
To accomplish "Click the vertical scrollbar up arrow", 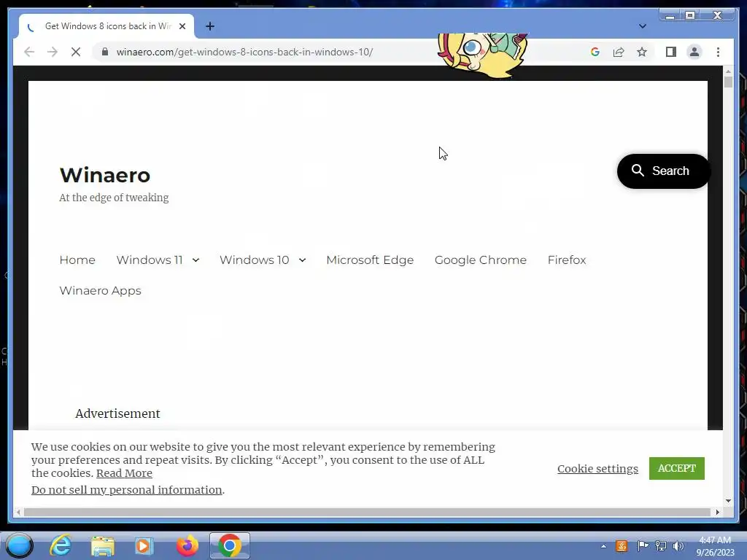I will click(728, 71).
